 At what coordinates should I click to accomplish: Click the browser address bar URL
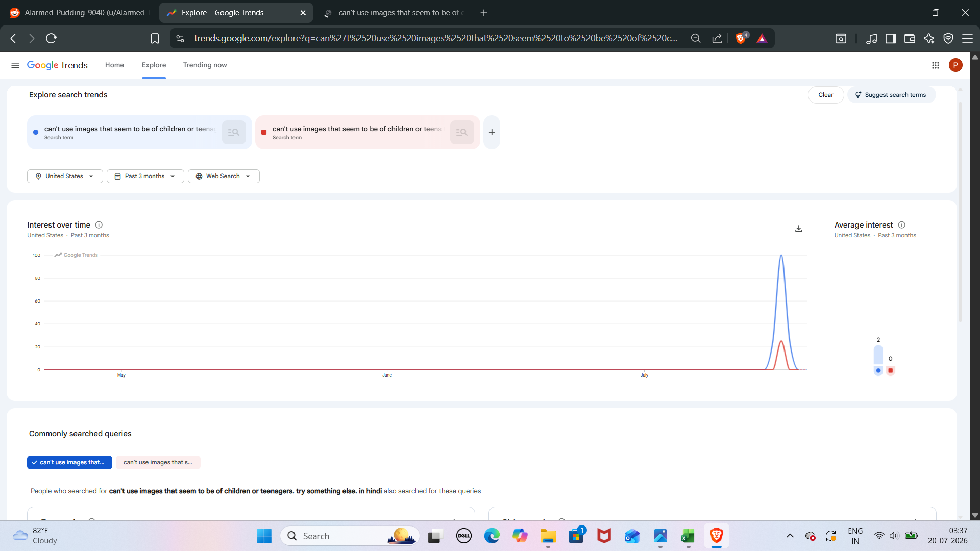tap(435, 38)
